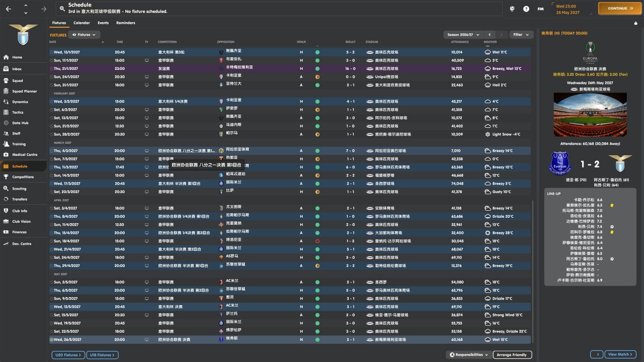Open the Scouting sidebar icon
Image resolution: width=644 pixels, height=362 pixels.
7,189
